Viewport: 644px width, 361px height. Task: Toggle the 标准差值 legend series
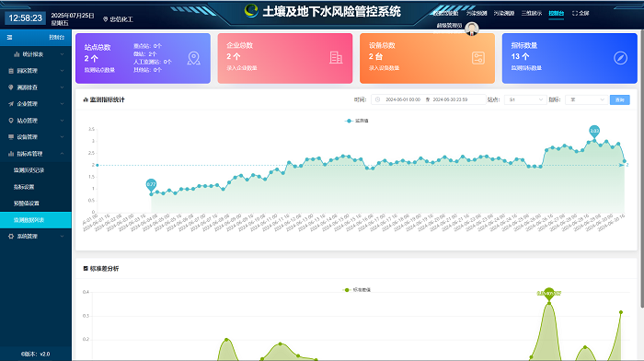pyautogui.click(x=357, y=290)
